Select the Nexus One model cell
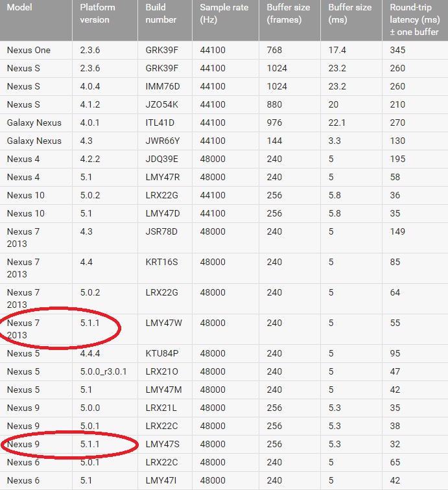The width and height of the screenshot is (448, 490). tap(29, 50)
